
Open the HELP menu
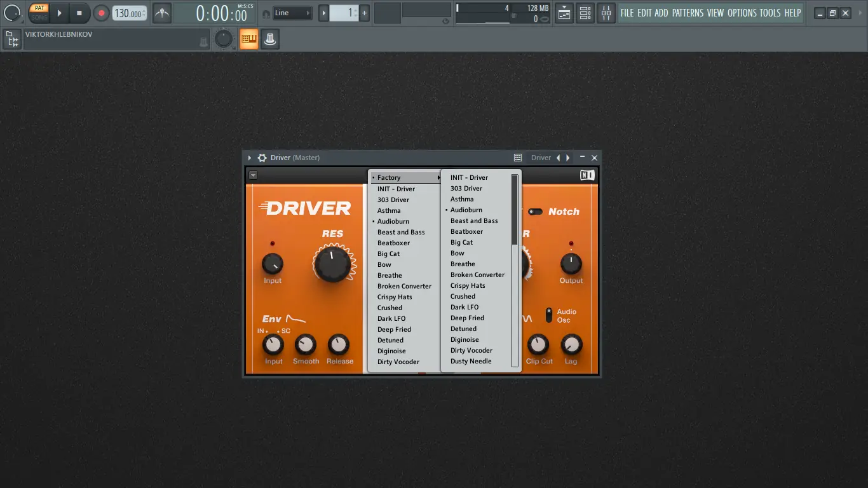pyautogui.click(x=792, y=13)
